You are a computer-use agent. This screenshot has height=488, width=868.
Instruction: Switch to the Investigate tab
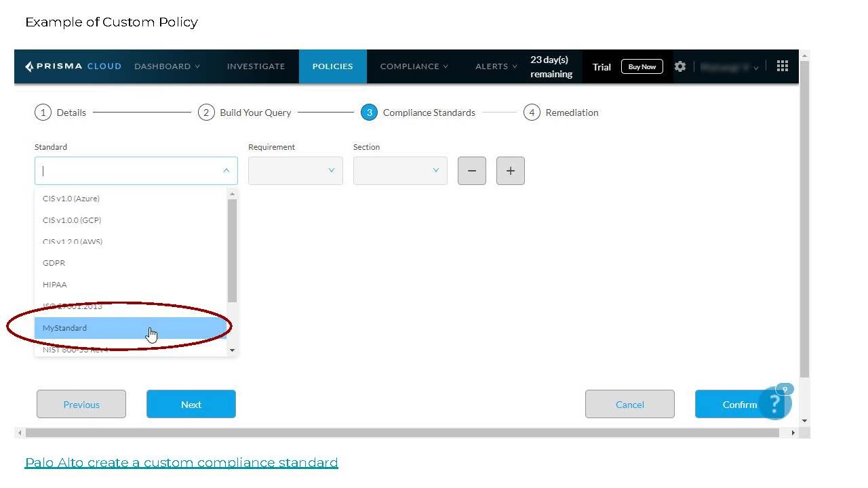tap(256, 66)
